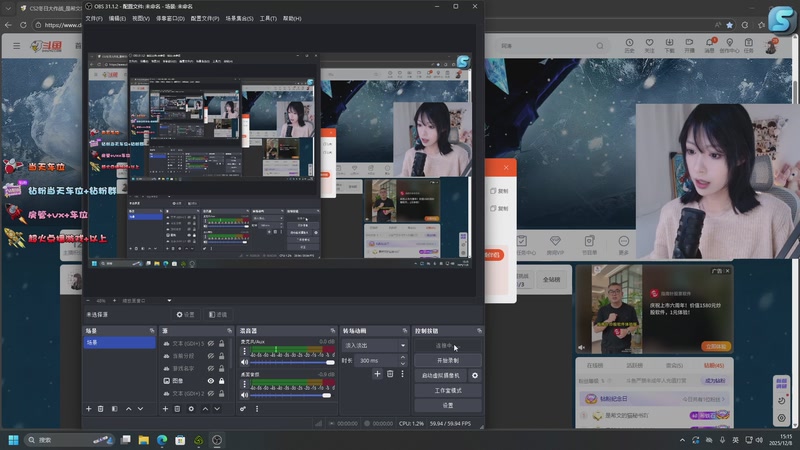The height and width of the screenshot is (450, 800).
Task: Open 下载 download icon in browser page
Action: 669,46
